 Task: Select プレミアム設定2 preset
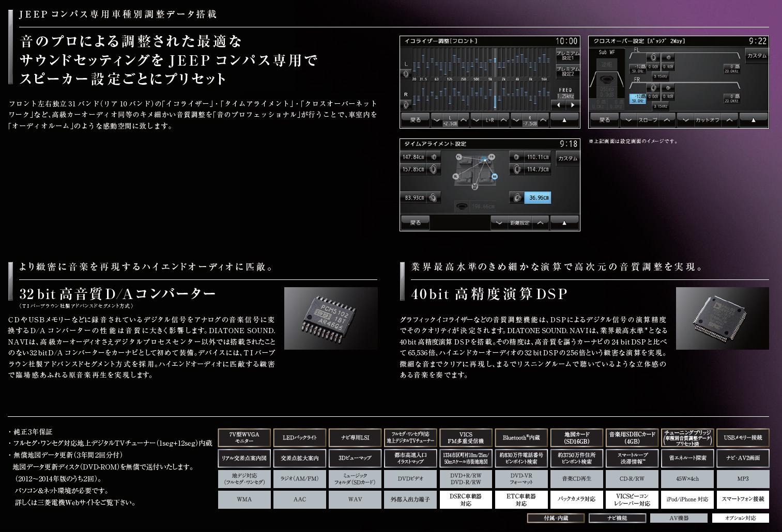pyautogui.click(x=568, y=72)
